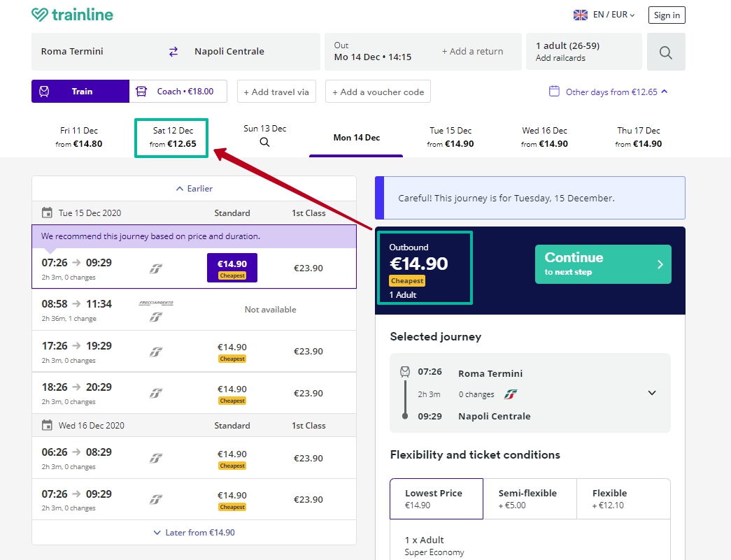731x560 pixels.
Task: Click '1 x Adult' ticket text
Action: pyautogui.click(x=424, y=540)
